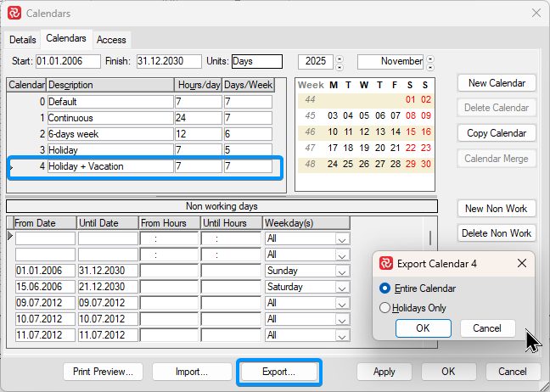Confirm export with the dialog OK button
Screen dimensions: 550x392
[x=423, y=328]
